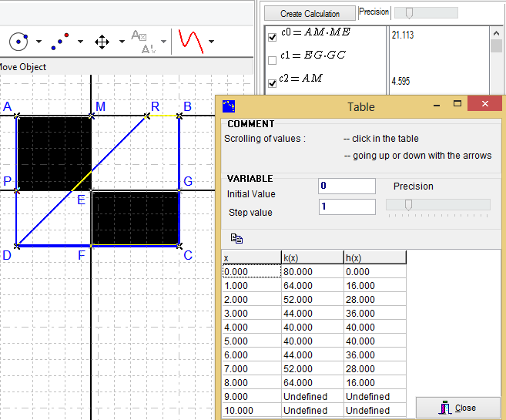
Task: Select the red function curve tool
Action: click(x=191, y=42)
